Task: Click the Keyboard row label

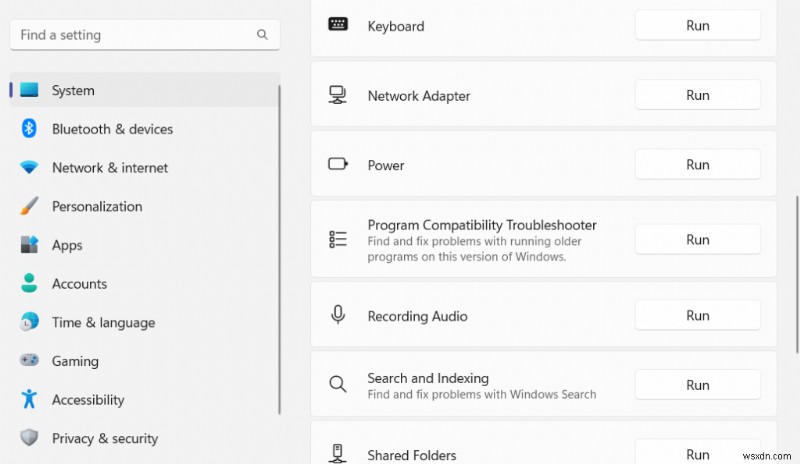Action: pos(396,26)
